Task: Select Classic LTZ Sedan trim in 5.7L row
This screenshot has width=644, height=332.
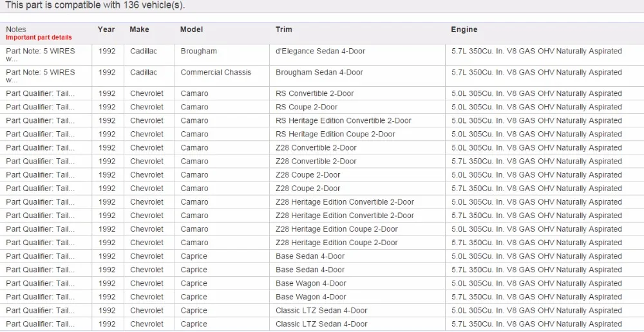Action: point(321,324)
